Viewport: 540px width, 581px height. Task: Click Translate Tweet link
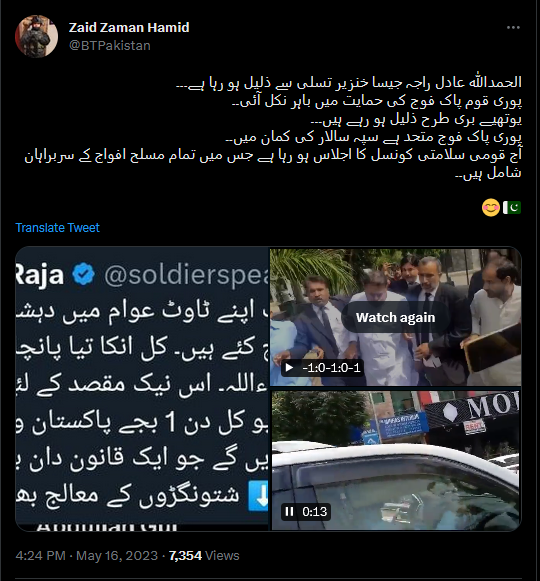(x=57, y=228)
